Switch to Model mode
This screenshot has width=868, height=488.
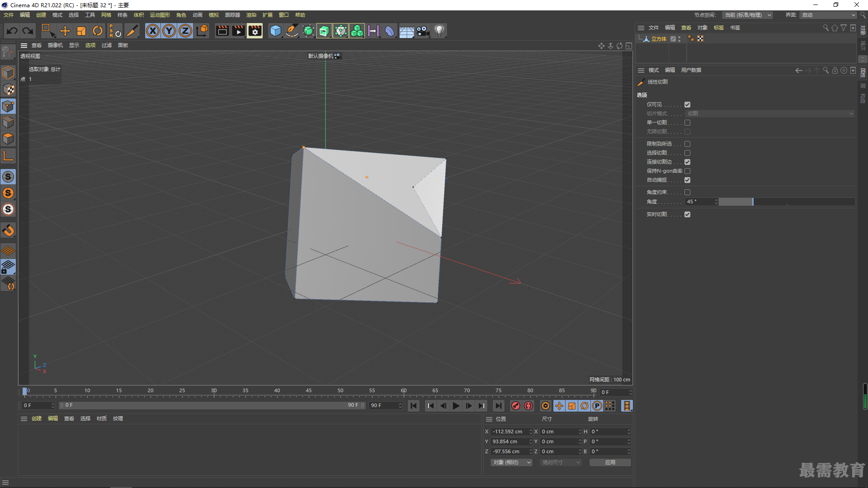(8, 73)
